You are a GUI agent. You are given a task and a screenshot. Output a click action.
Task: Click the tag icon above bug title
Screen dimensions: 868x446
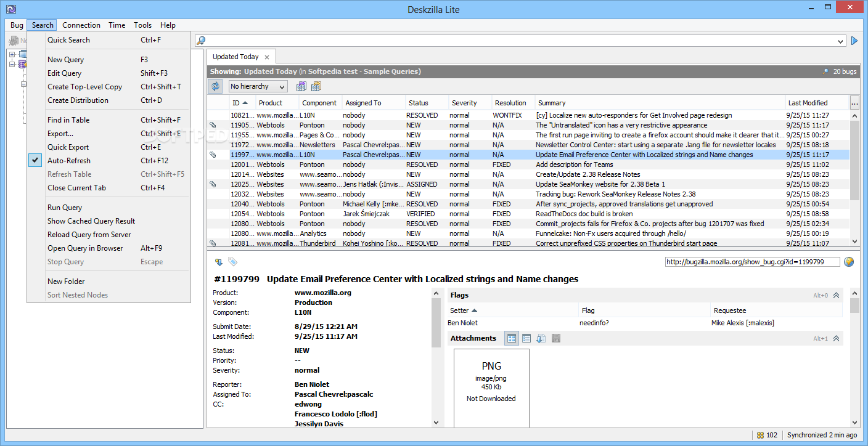232,262
